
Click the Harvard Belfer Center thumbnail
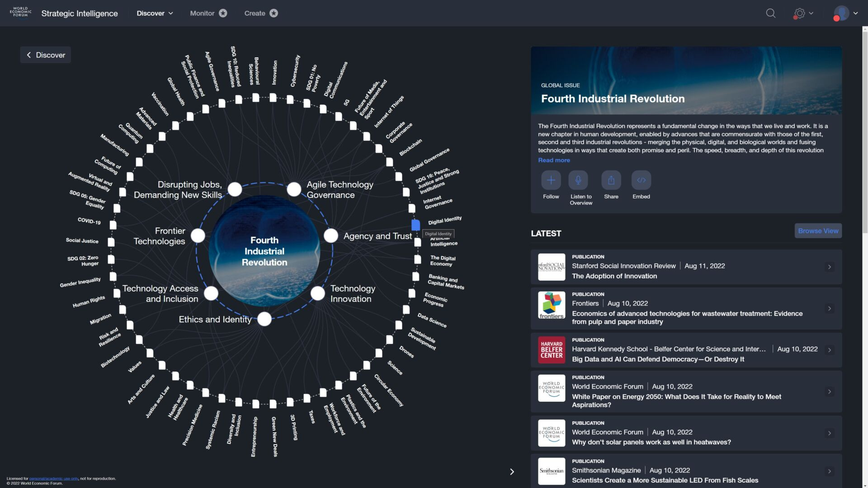click(552, 350)
